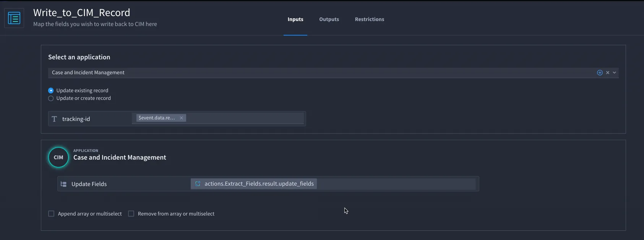
Task: Click the tracking-id input field
Action: tap(218, 118)
